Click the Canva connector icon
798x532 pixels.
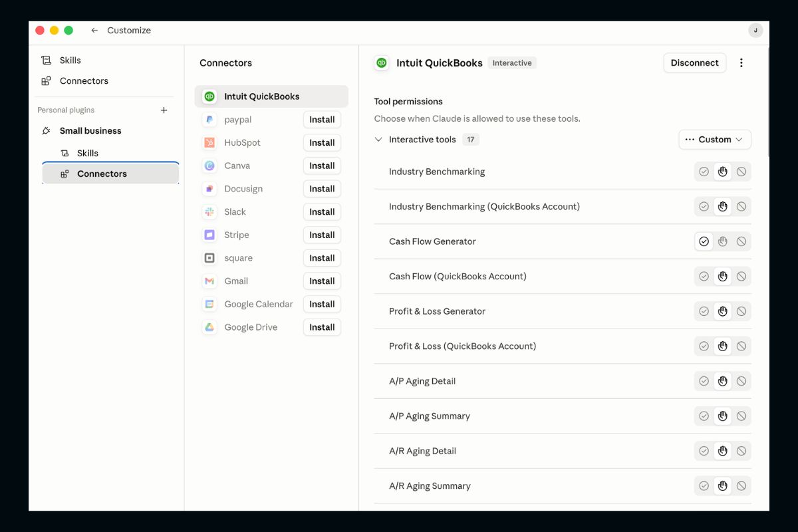[x=209, y=166]
